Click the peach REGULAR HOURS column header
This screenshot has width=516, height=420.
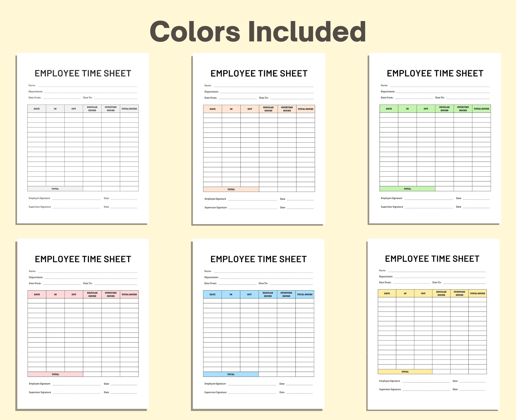pyautogui.click(x=268, y=109)
